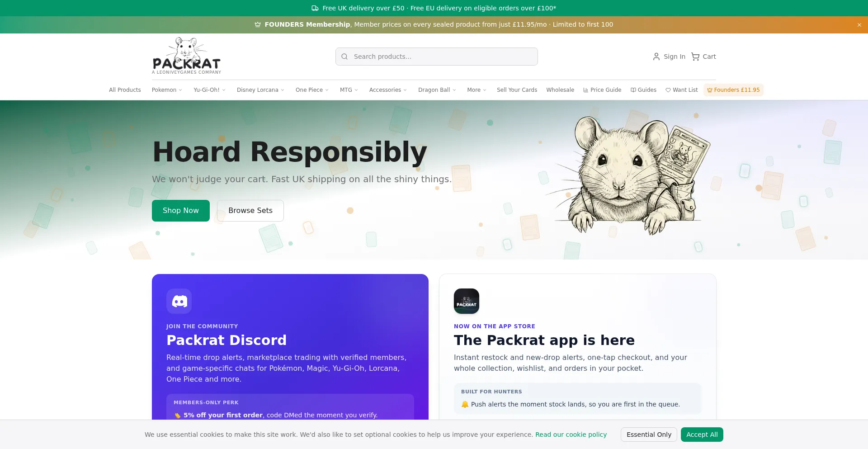This screenshot has height=449, width=868.
Task: Click Founders £11.95 nav button
Action: pos(733,90)
